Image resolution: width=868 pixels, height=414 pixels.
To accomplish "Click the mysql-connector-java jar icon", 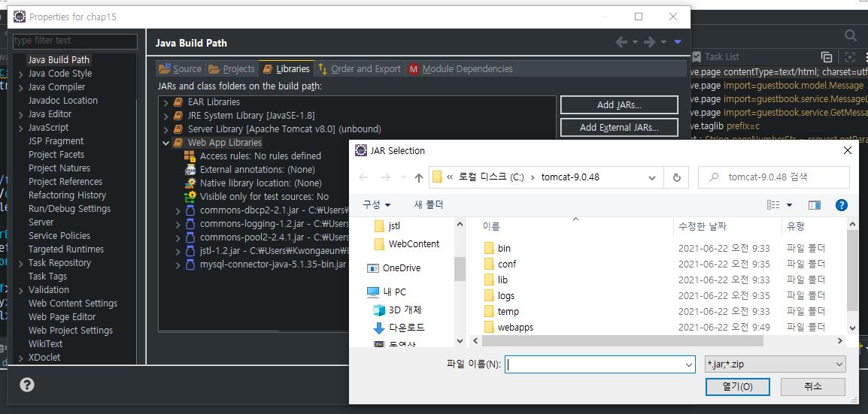I will (190, 264).
